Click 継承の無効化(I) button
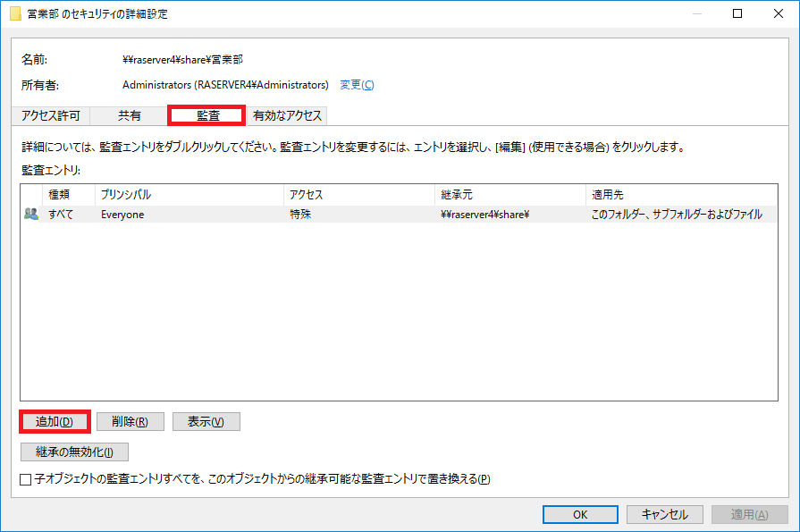This screenshot has height=532, width=800. 74,452
